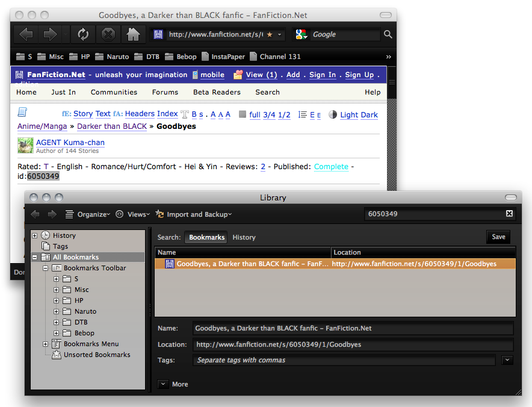Open the DTB bookmarks toolbar folder

(x=147, y=57)
